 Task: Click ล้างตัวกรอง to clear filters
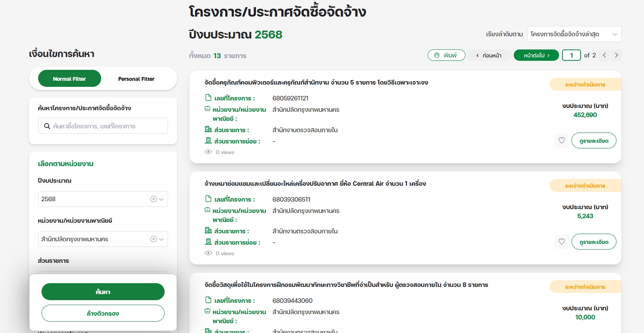103,313
